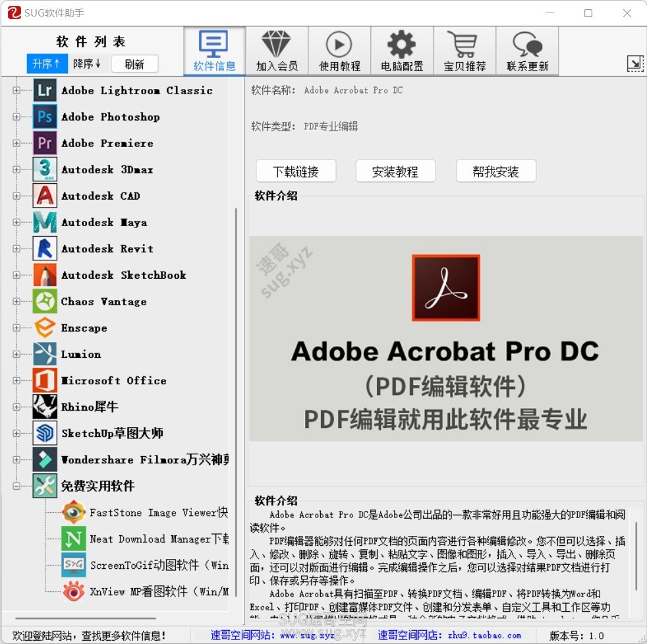Sort software list with 降序 button
This screenshot has width=647, height=644.
88,64
